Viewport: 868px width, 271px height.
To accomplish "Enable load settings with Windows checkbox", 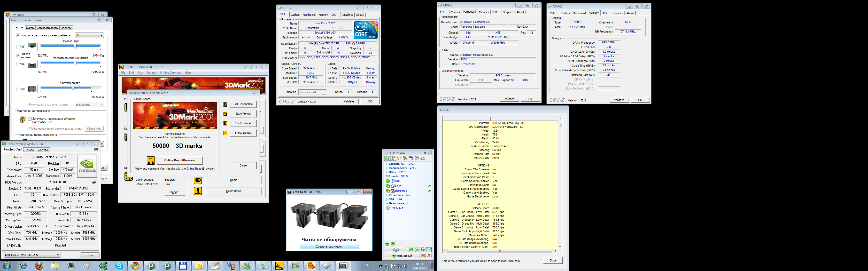I will coord(30,119).
